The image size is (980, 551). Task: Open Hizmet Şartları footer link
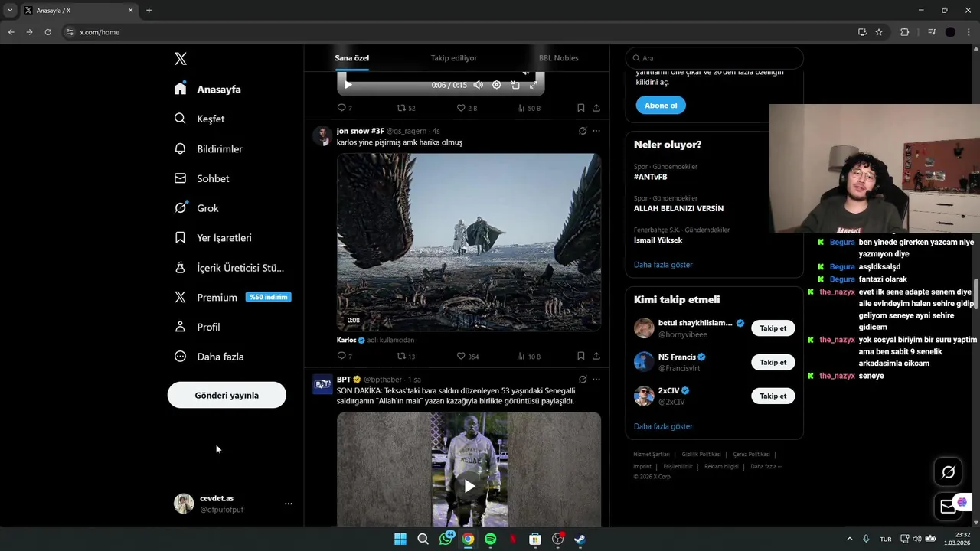652,455
